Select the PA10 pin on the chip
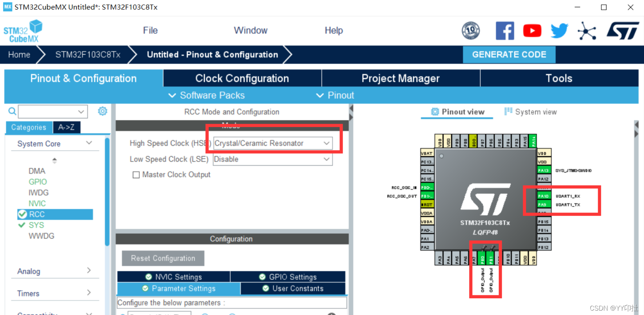 coord(544,196)
